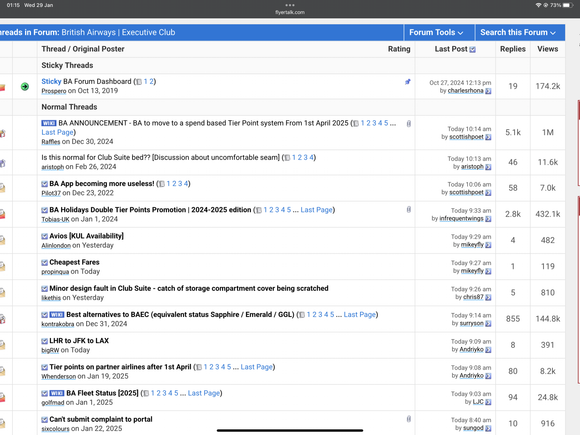
Task: Sort threads by Replies column header
Action: [513, 49]
